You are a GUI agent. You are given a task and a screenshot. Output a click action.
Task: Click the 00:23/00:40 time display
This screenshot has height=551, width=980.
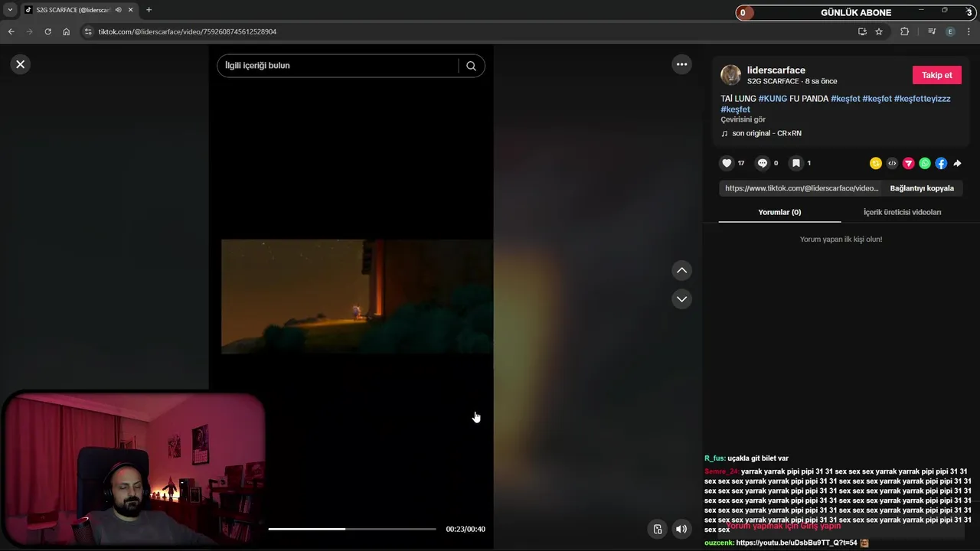coord(465,529)
